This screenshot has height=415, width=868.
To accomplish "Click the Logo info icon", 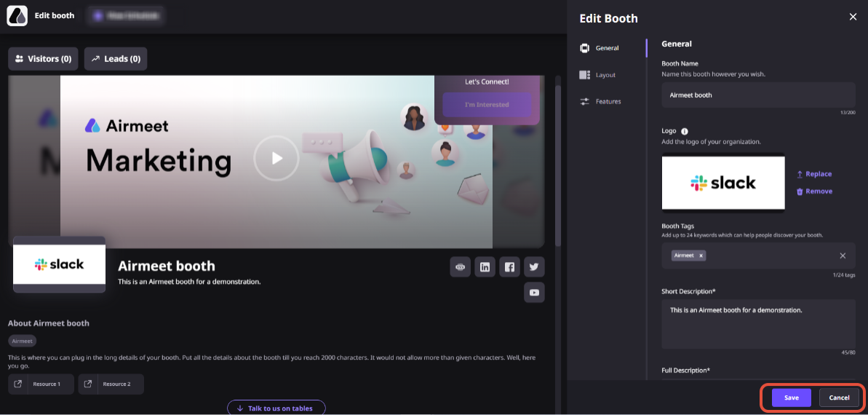I will (684, 132).
